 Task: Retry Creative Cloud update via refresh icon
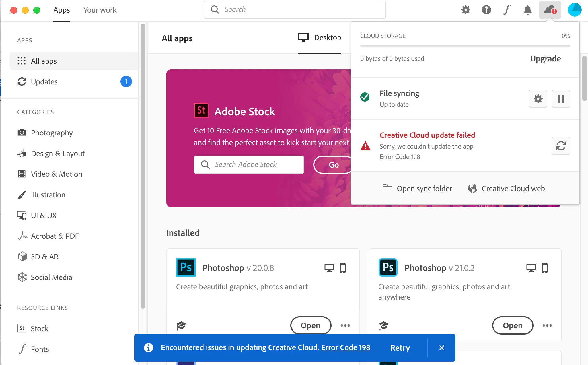[561, 146]
